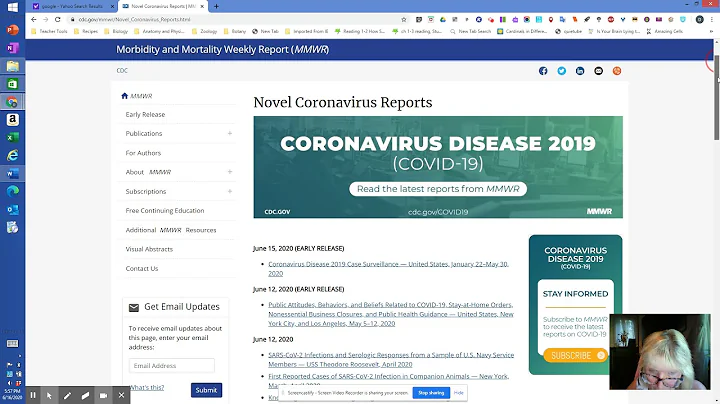The width and height of the screenshot is (720, 404).
Task: Open new browser tab with plus icon
Action: point(216,6)
